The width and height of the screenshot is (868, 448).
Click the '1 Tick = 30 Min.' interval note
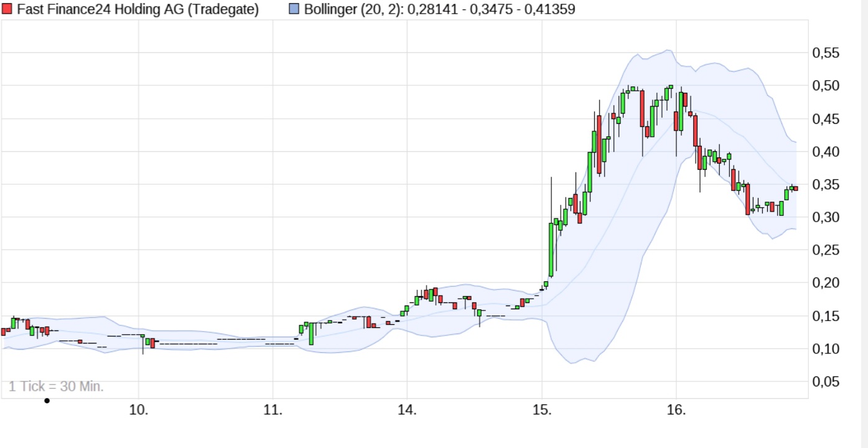[56, 386]
